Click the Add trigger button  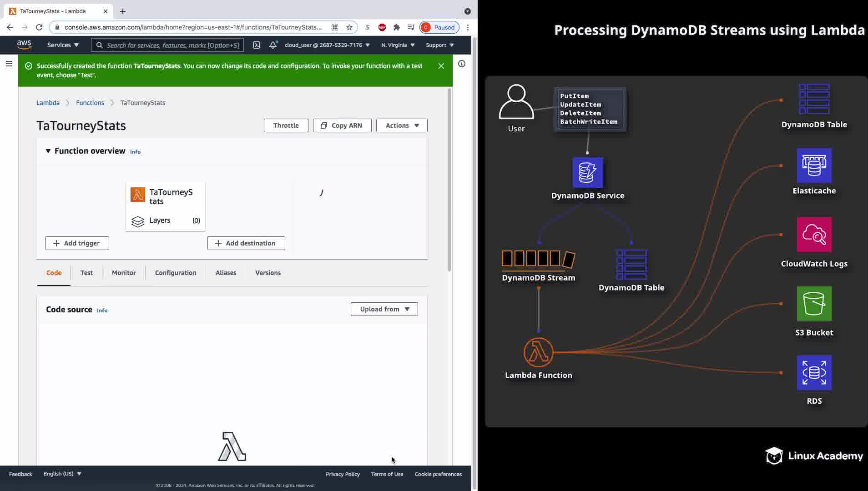point(77,243)
